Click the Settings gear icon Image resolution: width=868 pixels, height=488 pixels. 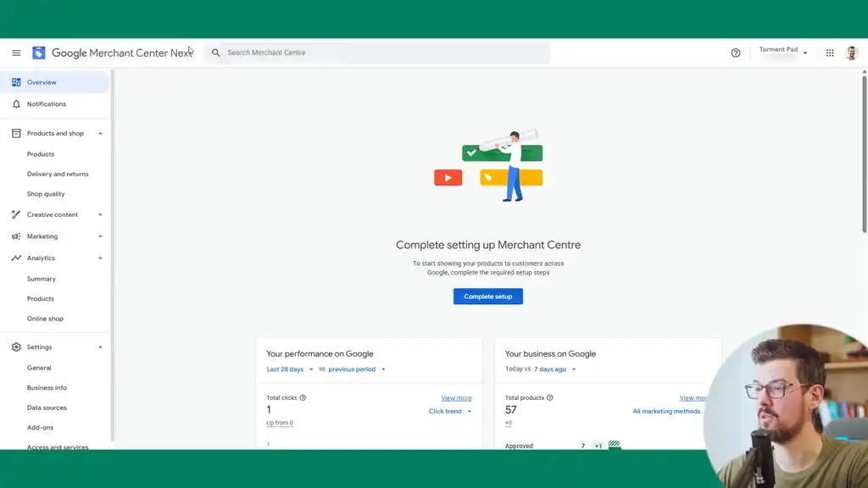point(16,347)
